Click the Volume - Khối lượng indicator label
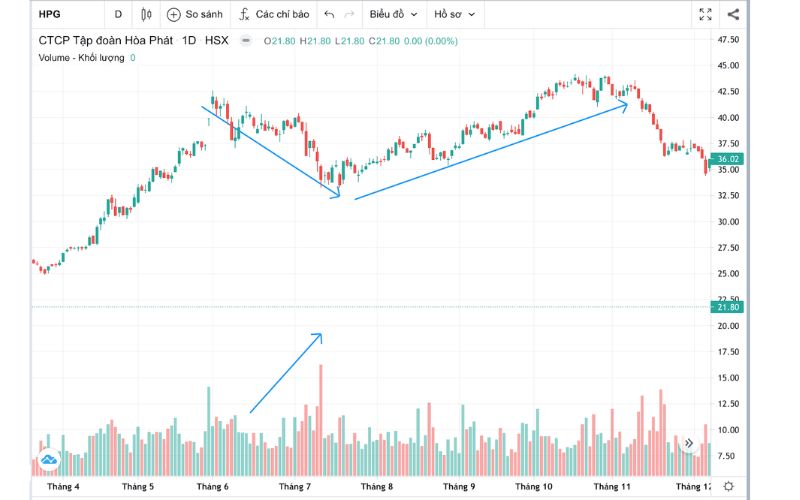Image resolution: width=800 pixels, height=500 pixels. pos(81,58)
